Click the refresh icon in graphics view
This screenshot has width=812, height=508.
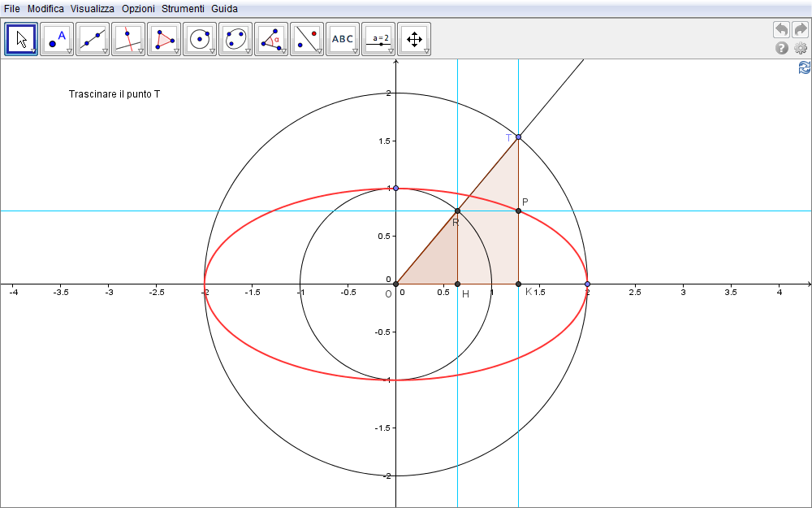[x=804, y=67]
